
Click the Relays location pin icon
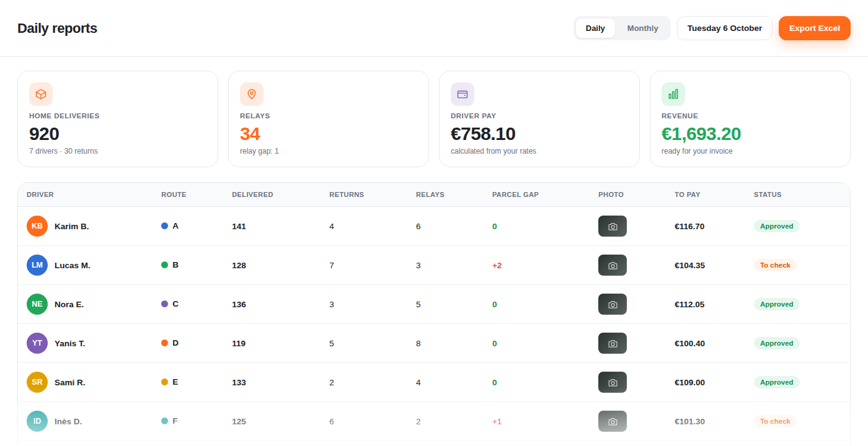coord(252,94)
